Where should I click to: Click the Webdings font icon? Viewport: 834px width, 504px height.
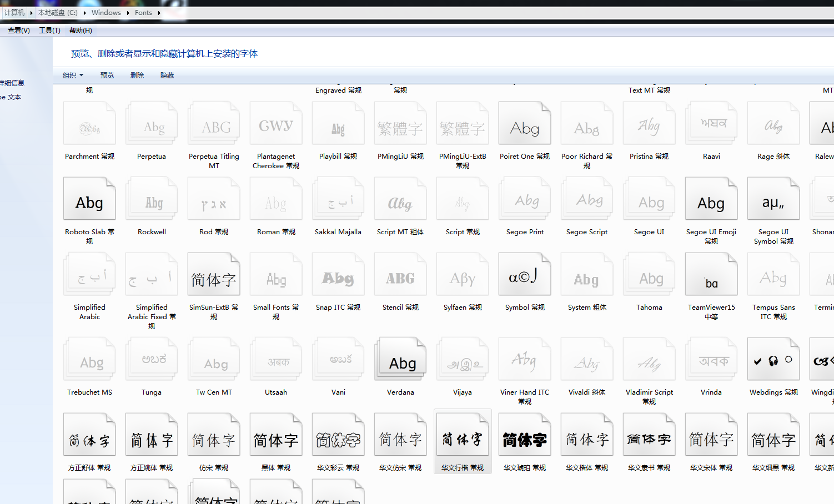click(x=773, y=359)
